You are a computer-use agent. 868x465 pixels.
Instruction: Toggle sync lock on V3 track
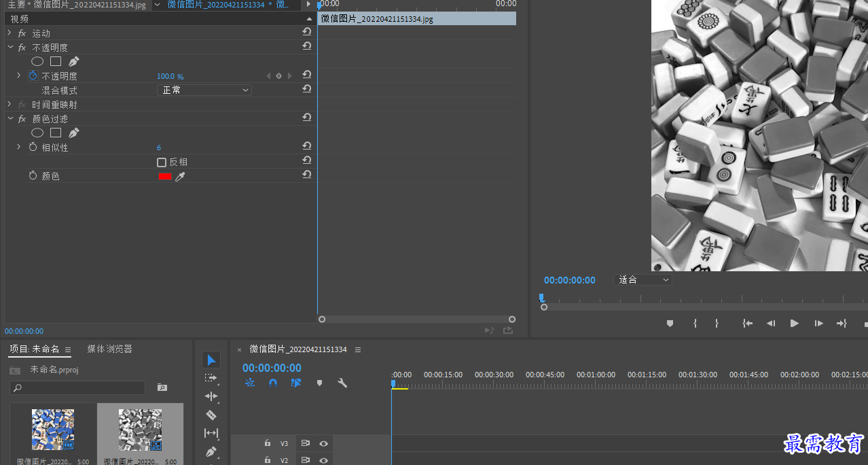305,443
